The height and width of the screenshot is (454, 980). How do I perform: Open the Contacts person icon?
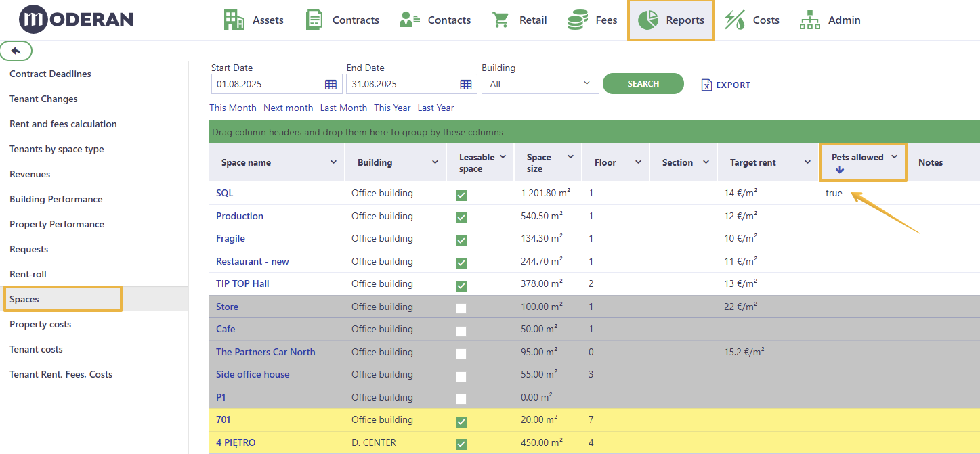(x=410, y=20)
